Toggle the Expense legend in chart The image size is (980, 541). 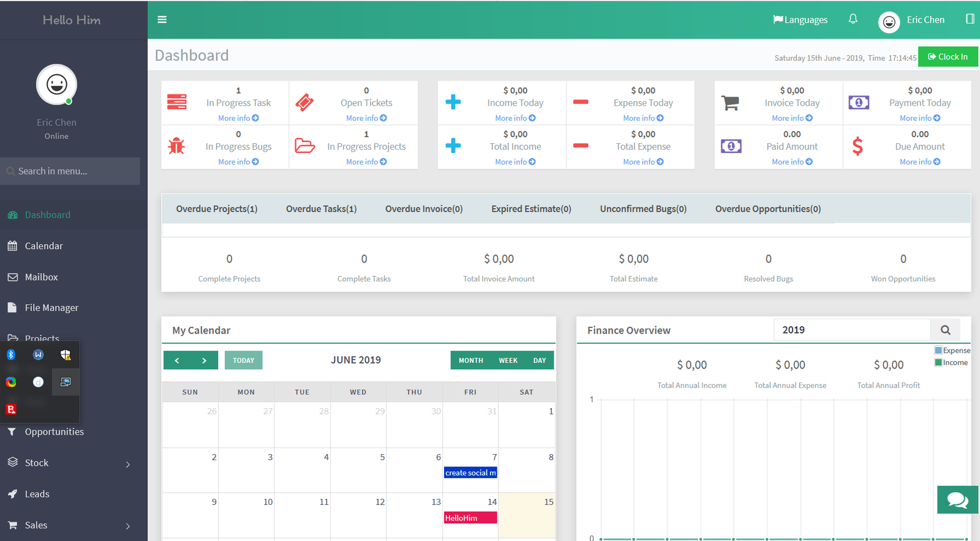[x=952, y=351]
